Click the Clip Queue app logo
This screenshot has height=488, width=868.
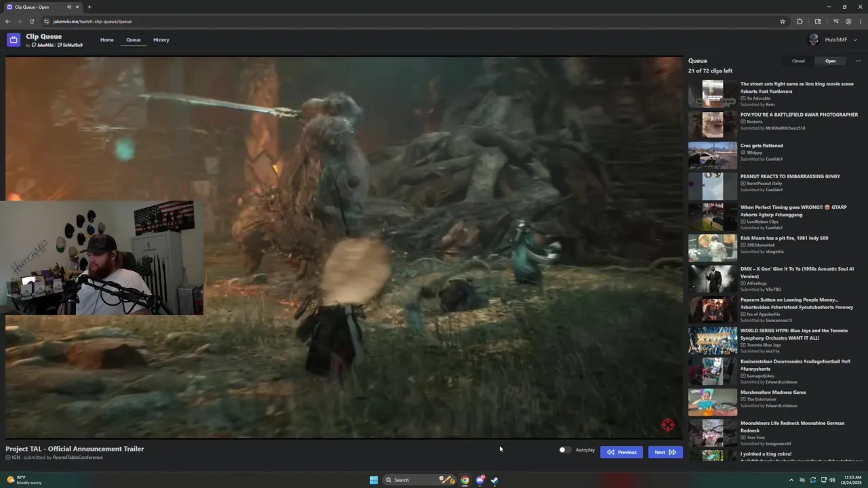14,40
